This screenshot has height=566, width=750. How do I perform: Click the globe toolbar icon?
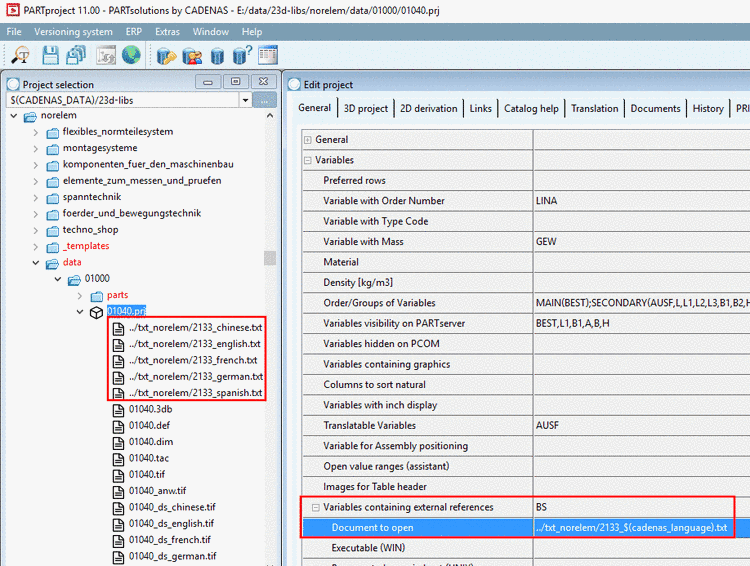tap(131, 55)
